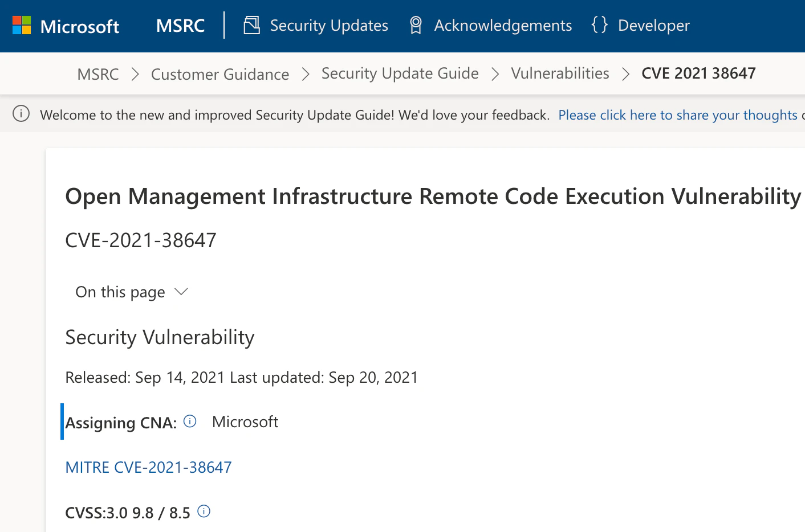
Task: Expand the On this page dropdown
Action: pos(132,292)
